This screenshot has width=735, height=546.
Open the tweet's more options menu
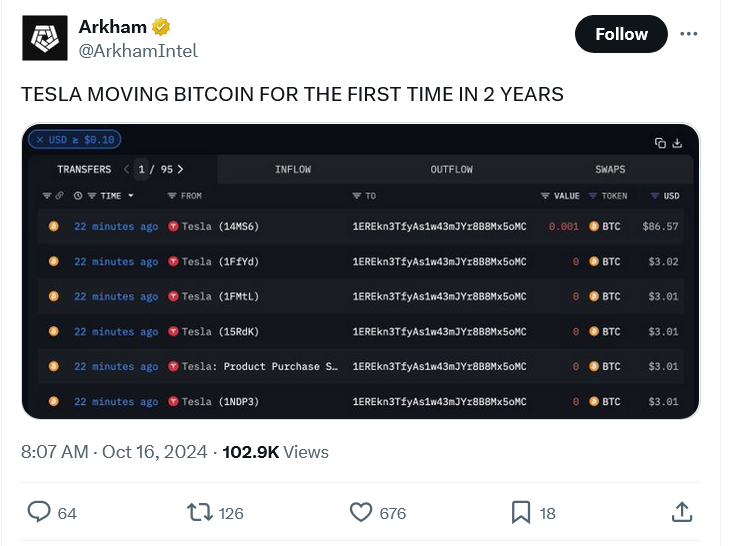click(x=689, y=34)
